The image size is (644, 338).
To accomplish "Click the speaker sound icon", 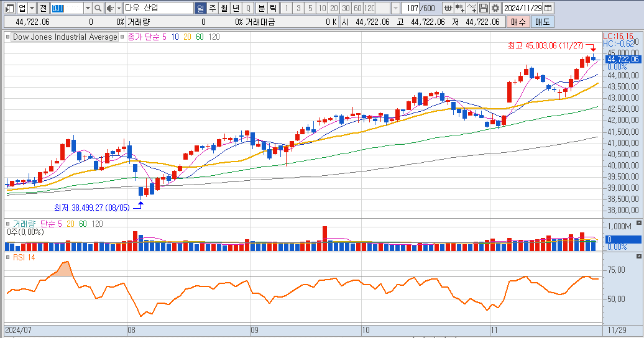I will click(110, 8).
